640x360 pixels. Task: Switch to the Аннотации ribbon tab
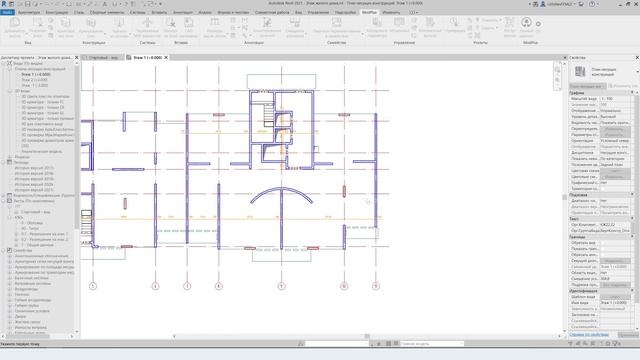point(183,12)
